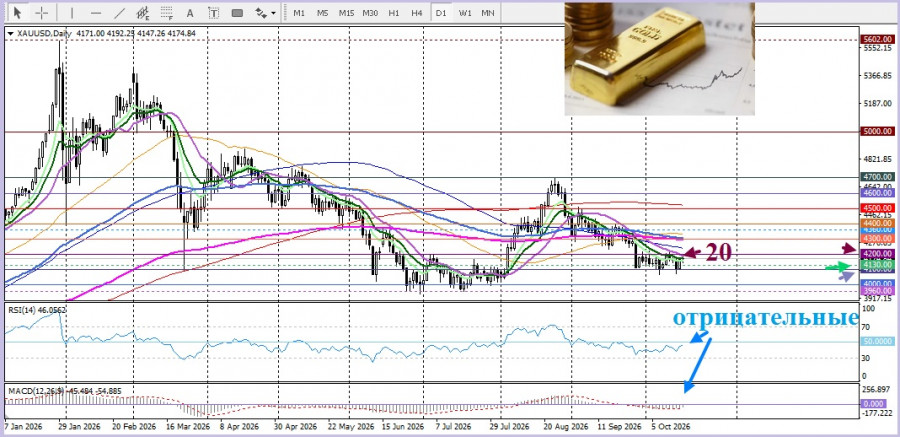Switch to H4 timeframe
This screenshot has width=900, height=437.
(417, 13)
